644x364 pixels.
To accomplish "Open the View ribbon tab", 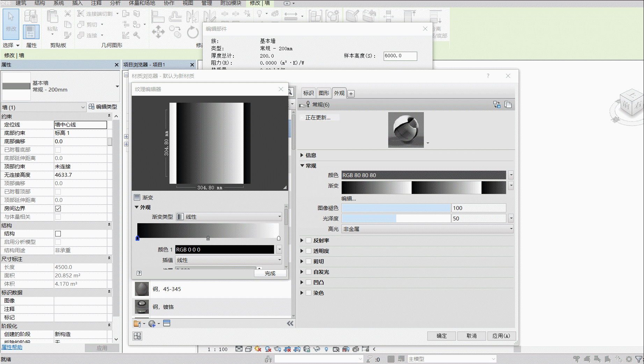I will coord(188,3).
